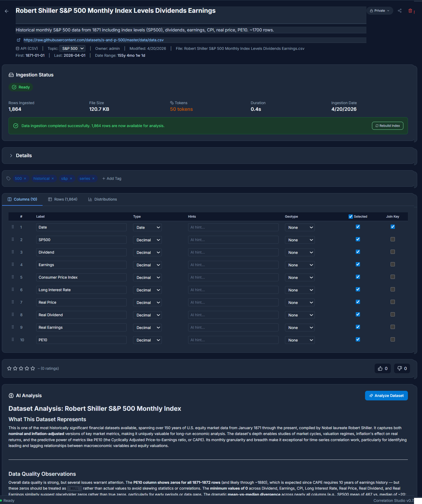Enable Join Key for Real Earnings column
The image size is (422, 504).
tap(393, 327)
